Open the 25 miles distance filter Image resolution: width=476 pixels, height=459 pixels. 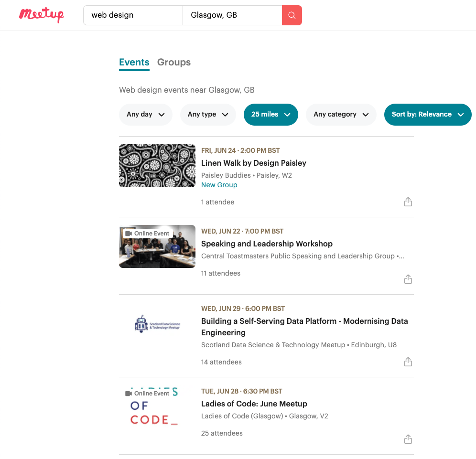270,115
